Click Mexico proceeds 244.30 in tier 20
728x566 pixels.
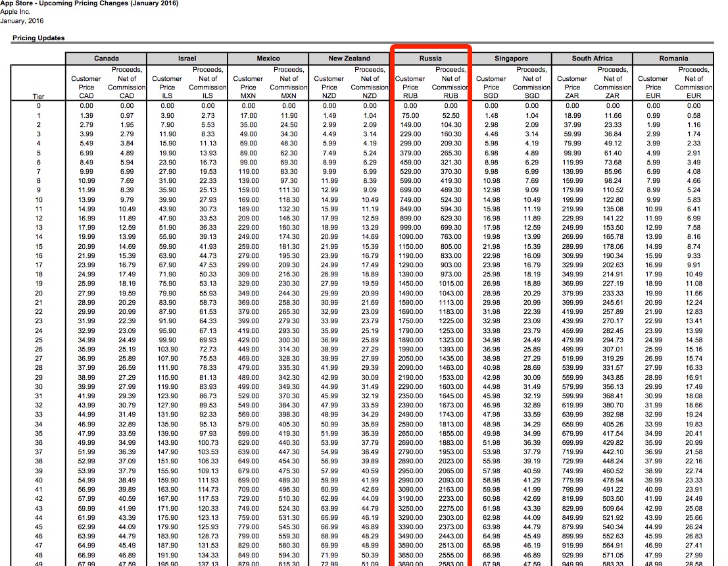(x=289, y=294)
